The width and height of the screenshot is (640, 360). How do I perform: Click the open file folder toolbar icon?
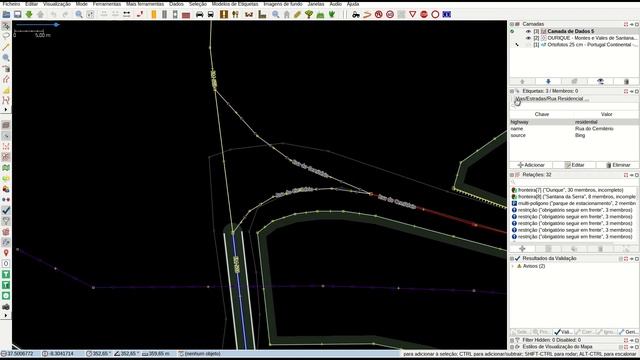pos(7,14)
